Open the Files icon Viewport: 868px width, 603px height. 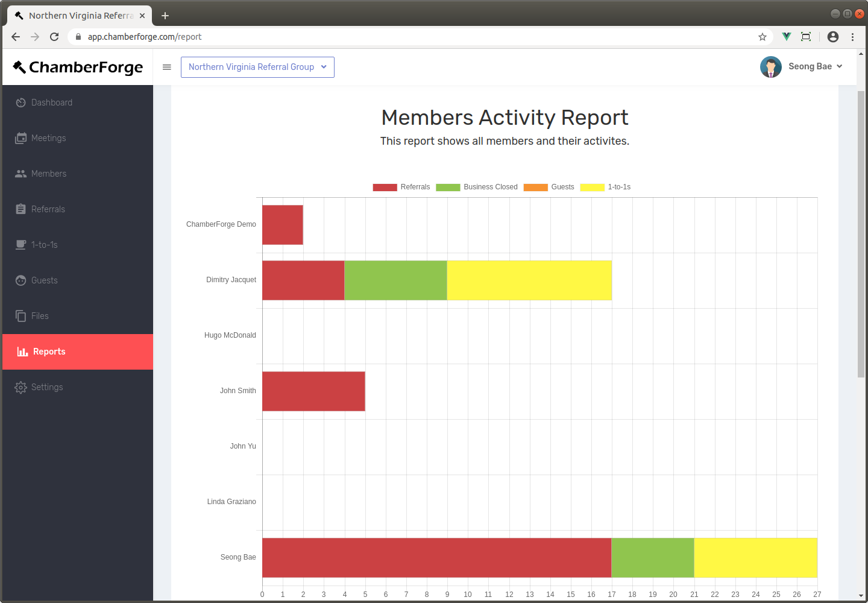tap(20, 315)
